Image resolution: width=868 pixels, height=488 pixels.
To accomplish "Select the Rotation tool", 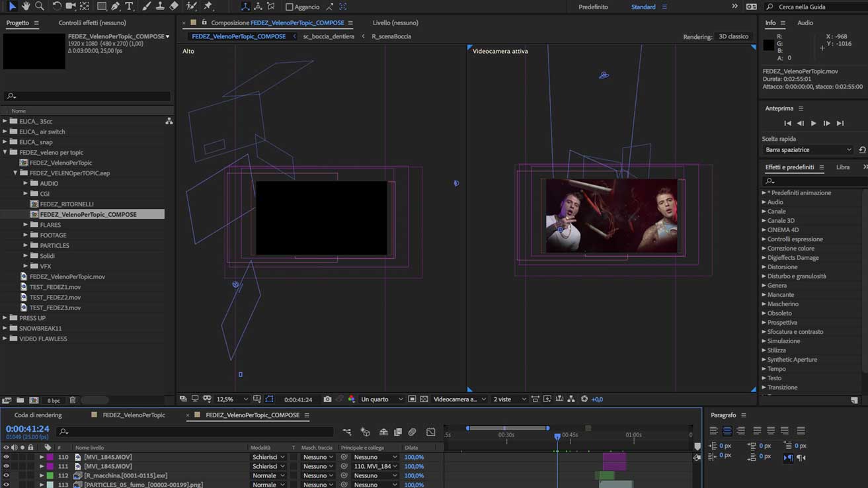I will [57, 6].
